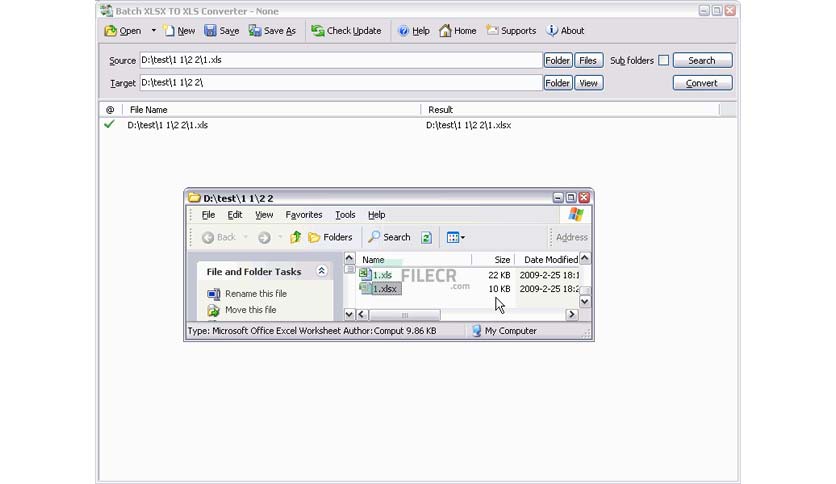Click into the Target path field
Image resolution: width=836 pixels, height=484 pixels.
(x=341, y=83)
